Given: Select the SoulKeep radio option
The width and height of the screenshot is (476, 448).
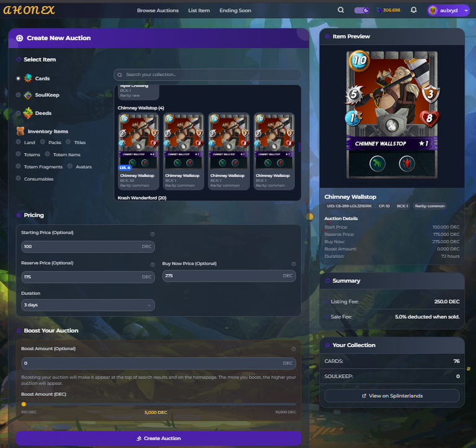Looking at the screenshot, I should (18, 95).
